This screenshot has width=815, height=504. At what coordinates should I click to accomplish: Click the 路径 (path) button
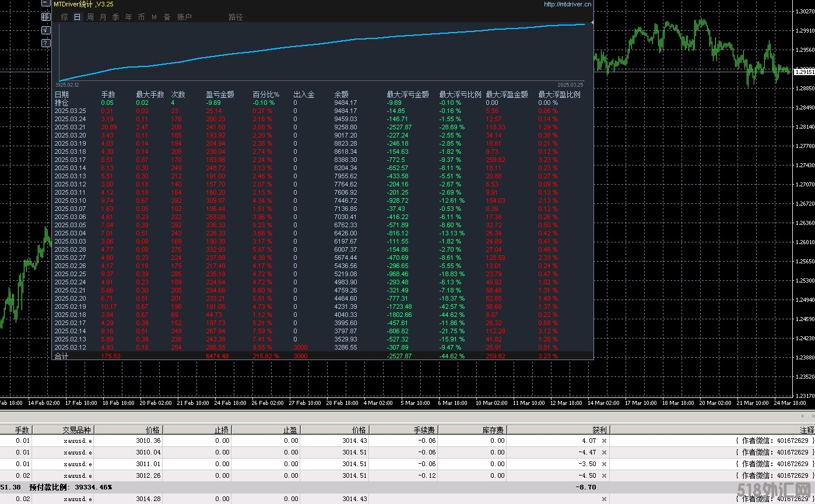236,17
